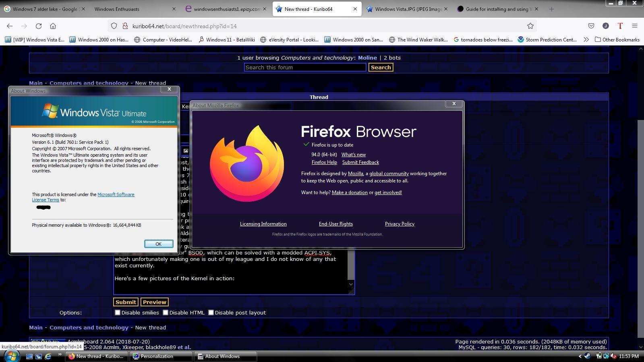Enable the Disable smilies checkbox
Viewport: 644px width, 362px height.
[118, 312]
